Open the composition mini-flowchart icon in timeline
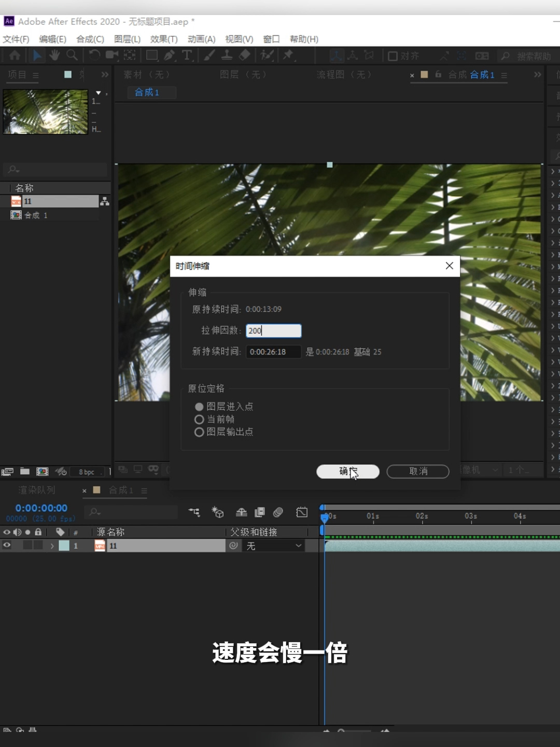 coord(194,513)
